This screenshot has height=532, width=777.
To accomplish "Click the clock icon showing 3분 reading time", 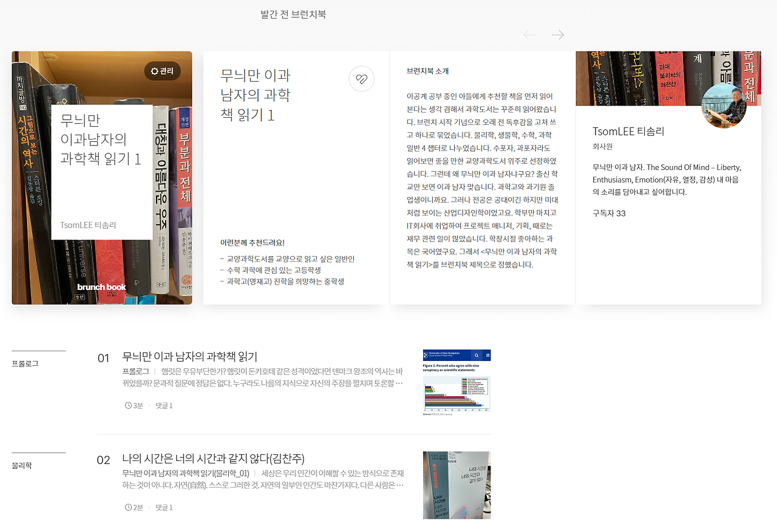I will coord(127,405).
